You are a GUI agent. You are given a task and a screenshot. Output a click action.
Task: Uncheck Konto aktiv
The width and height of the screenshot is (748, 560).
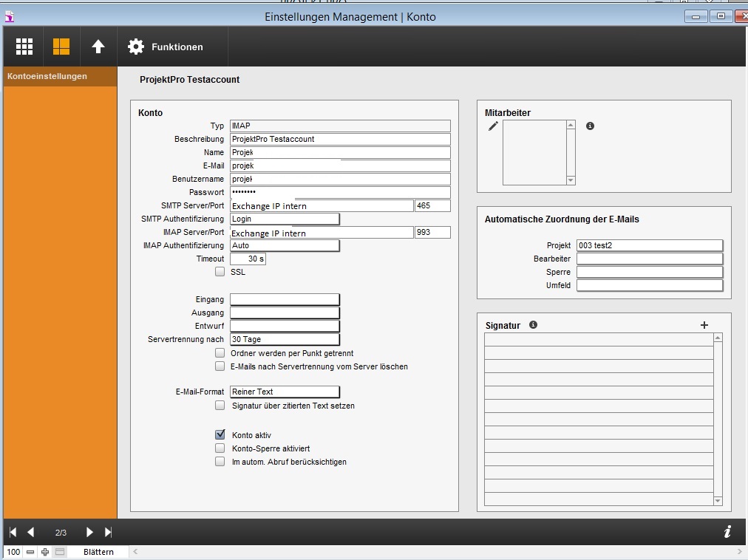coord(220,434)
